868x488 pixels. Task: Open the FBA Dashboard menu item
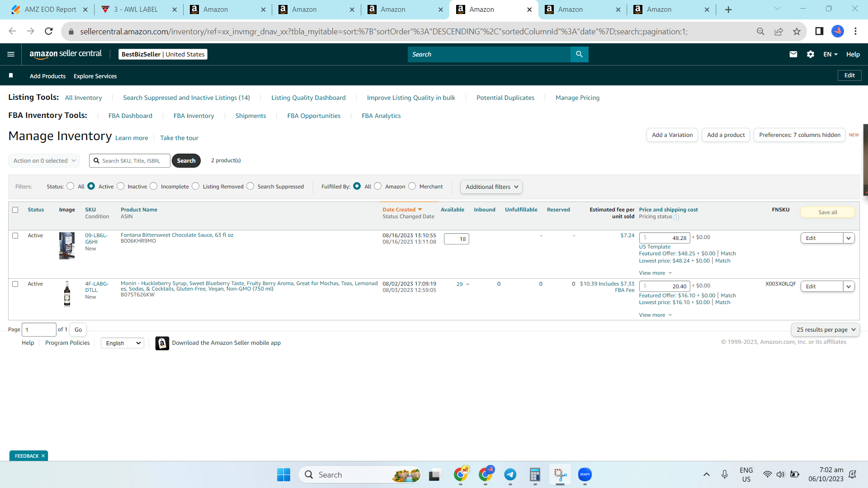pos(130,116)
